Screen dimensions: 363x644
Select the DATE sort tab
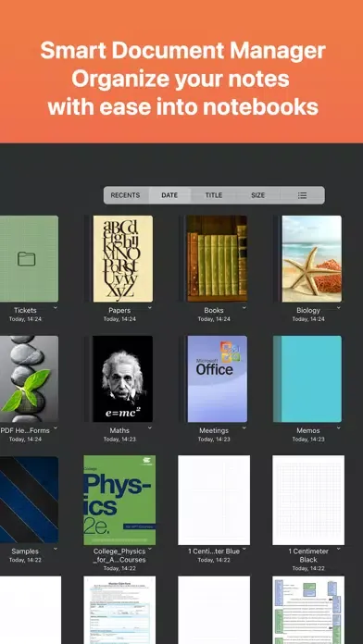pyautogui.click(x=169, y=195)
